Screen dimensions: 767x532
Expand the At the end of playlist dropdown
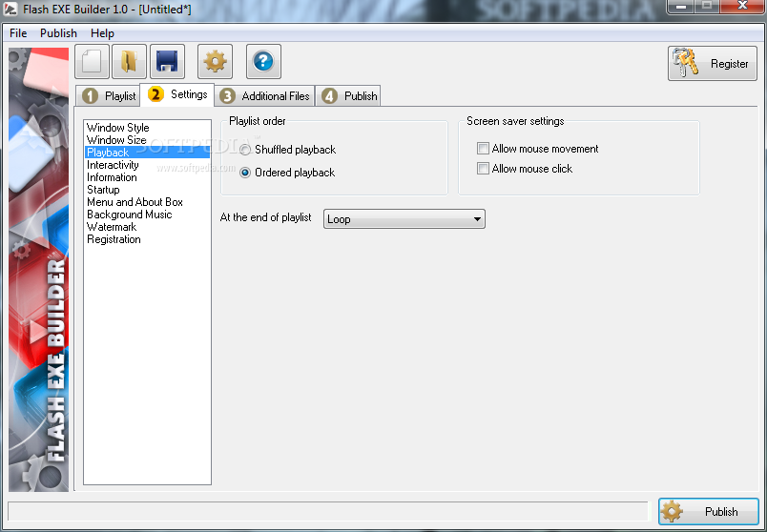point(404,219)
